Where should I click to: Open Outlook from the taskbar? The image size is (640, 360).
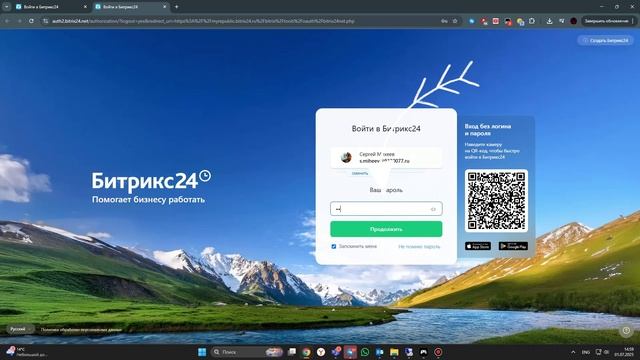[x=380, y=352]
